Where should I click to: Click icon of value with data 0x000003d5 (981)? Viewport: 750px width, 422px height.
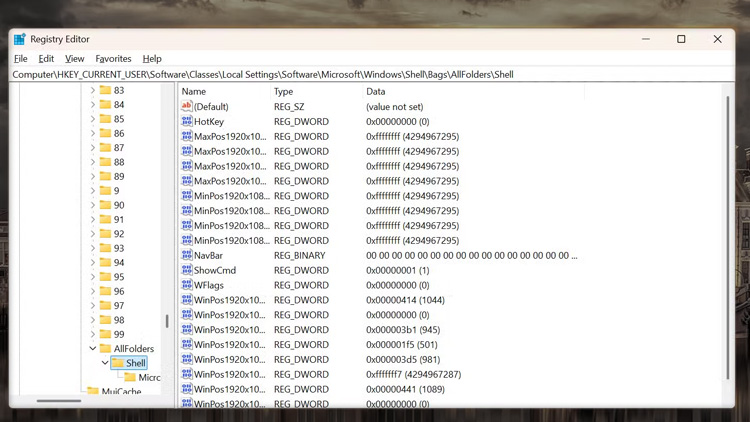pyautogui.click(x=187, y=359)
